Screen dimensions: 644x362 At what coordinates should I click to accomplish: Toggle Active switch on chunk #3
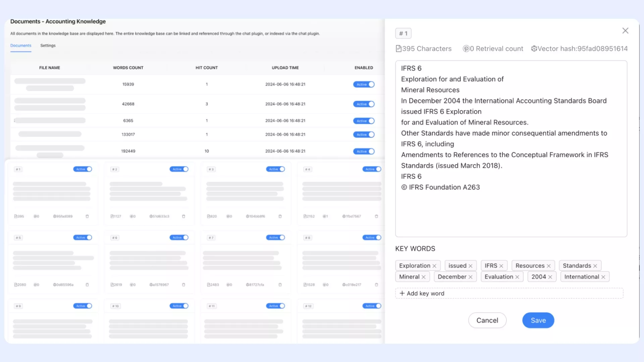[x=275, y=169]
